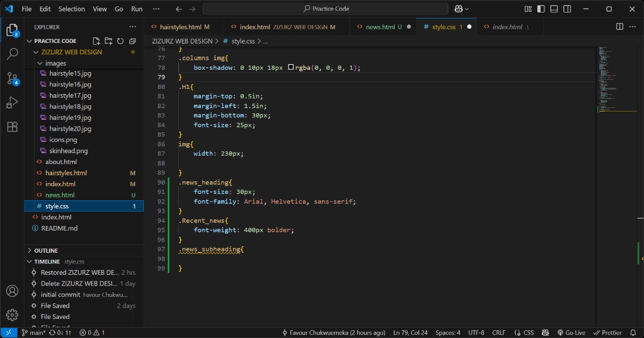The width and height of the screenshot is (644, 338).
Task: Click the Customize Layout icon
Action: [528, 8]
